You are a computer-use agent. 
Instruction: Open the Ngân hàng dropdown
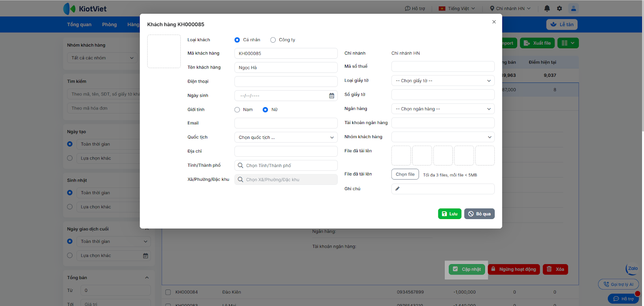(443, 109)
